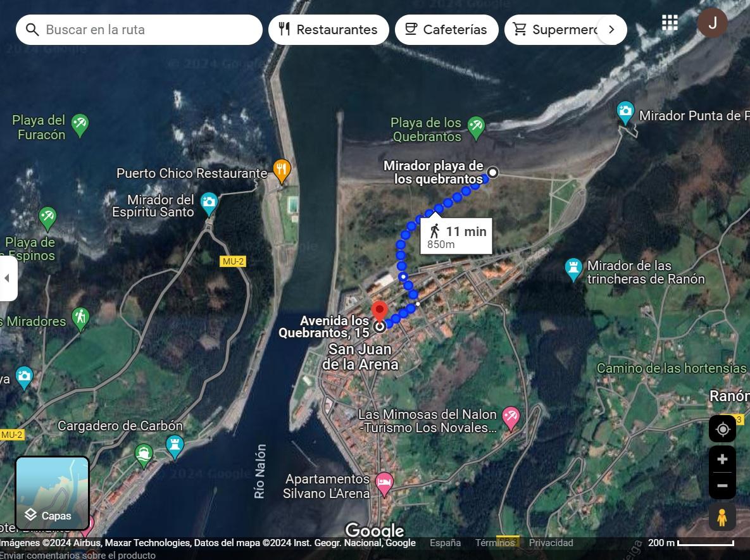The width and height of the screenshot is (750, 560).
Task: Open the Términos link
Action: pos(494,543)
